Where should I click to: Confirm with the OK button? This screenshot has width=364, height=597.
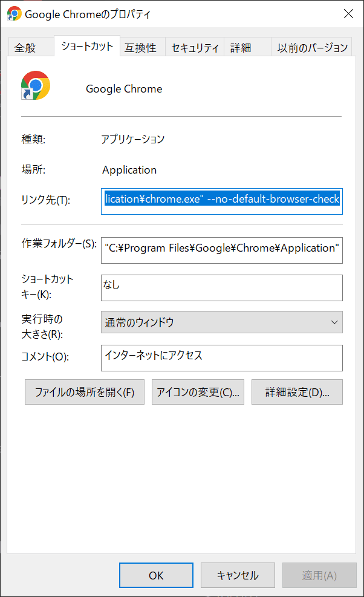(x=156, y=575)
